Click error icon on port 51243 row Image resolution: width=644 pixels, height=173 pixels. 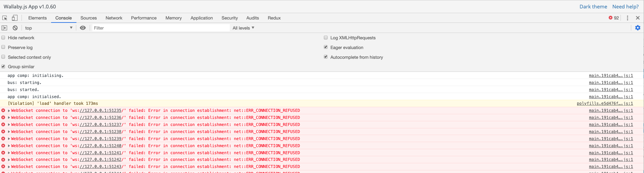click(x=3, y=167)
